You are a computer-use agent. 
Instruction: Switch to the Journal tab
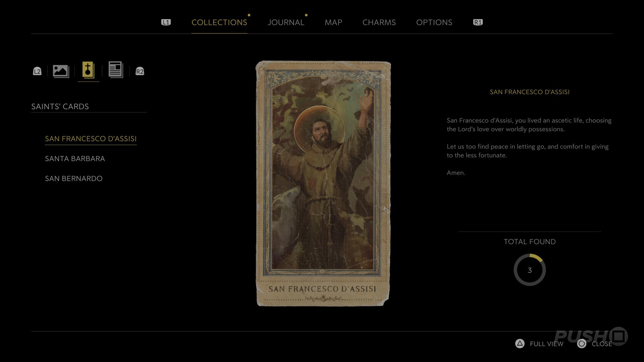click(x=286, y=22)
